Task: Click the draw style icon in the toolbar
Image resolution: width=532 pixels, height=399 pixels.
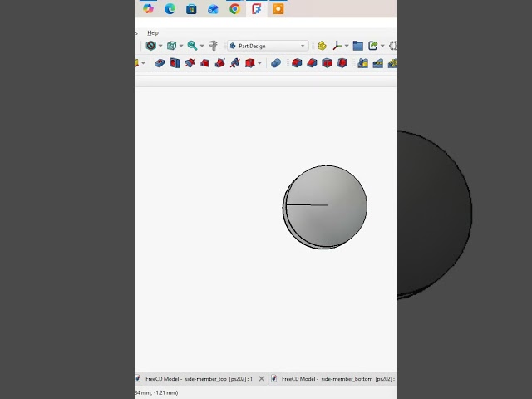Action: point(150,46)
